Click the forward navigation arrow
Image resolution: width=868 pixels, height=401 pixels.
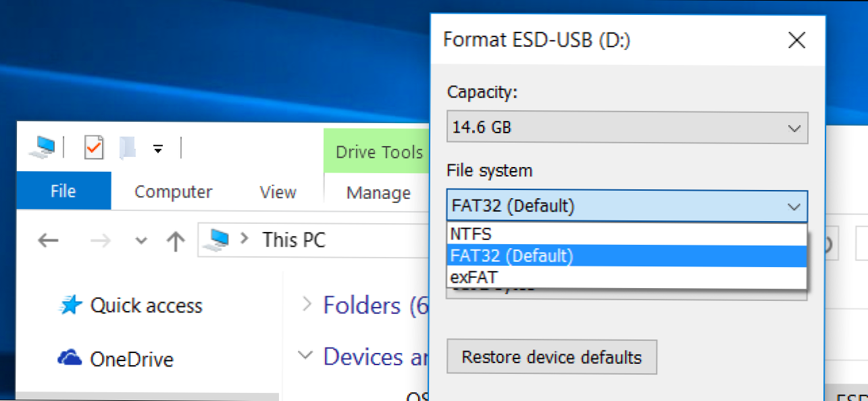[x=100, y=240]
